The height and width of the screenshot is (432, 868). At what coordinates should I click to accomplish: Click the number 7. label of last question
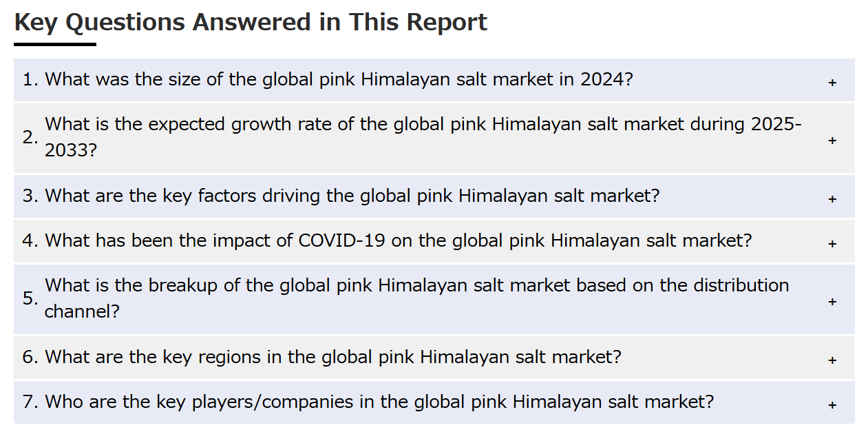click(x=30, y=402)
